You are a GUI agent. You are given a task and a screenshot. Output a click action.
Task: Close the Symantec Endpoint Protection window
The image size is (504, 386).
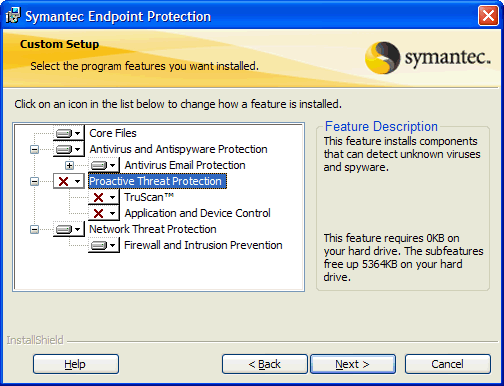click(x=488, y=16)
